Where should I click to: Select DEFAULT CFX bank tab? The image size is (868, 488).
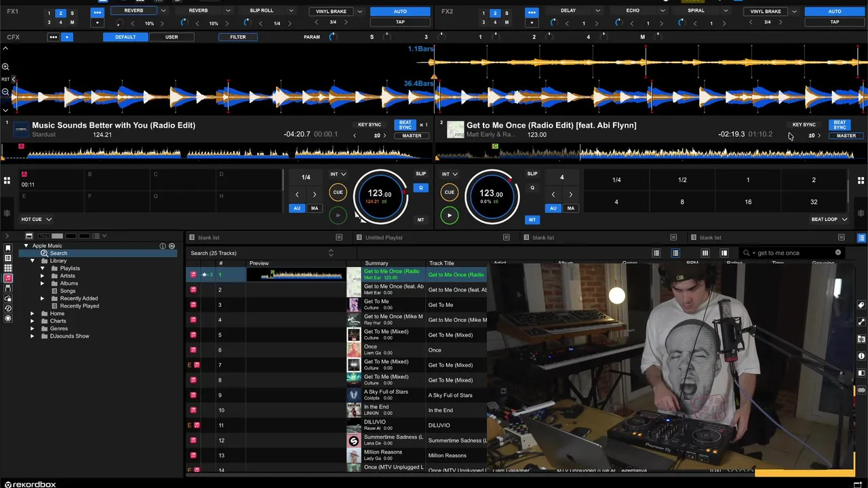(x=125, y=37)
